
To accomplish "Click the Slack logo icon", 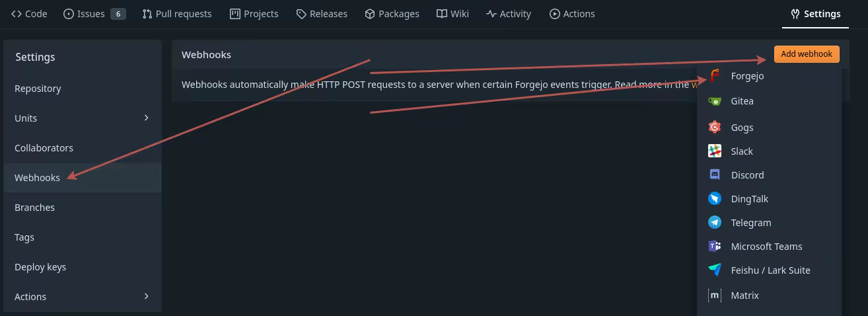I will pyautogui.click(x=715, y=151).
